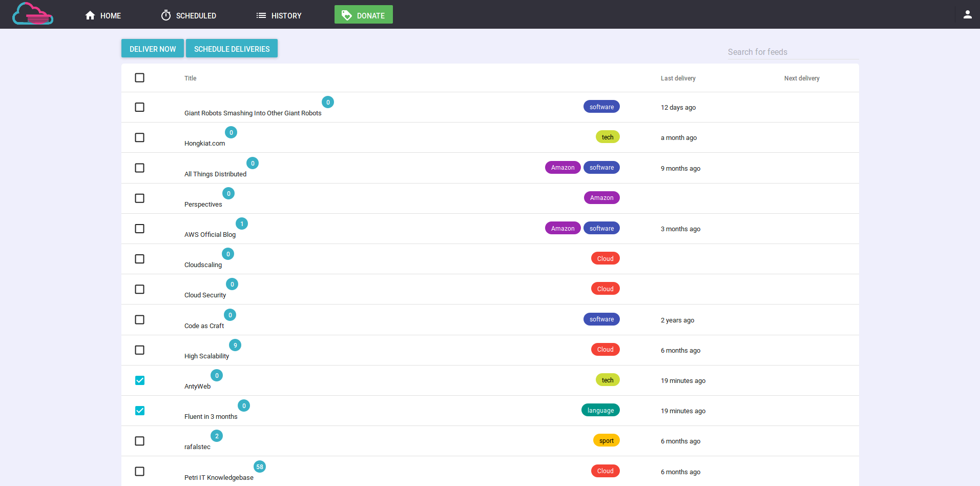This screenshot has width=980, height=486.
Task: Click the Last delivery column header
Action: 678,78
